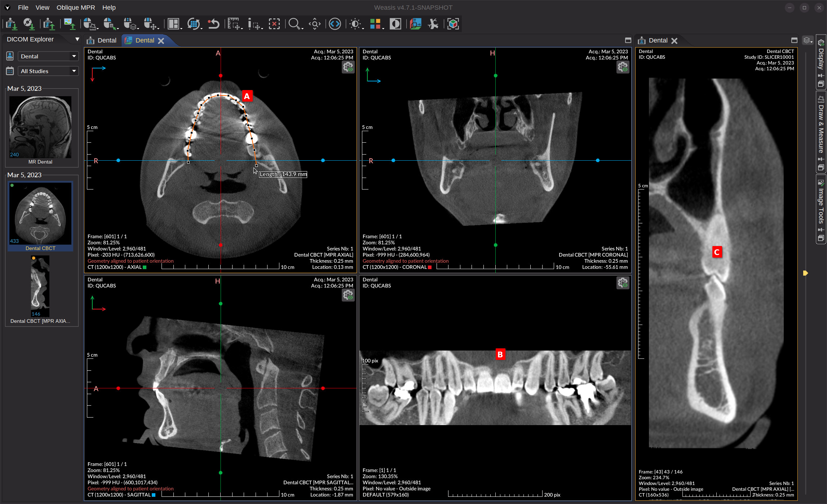Image resolution: width=827 pixels, height=504 pixels.
Task: Click the round arrow menu before File
Action: pos(7,8)
